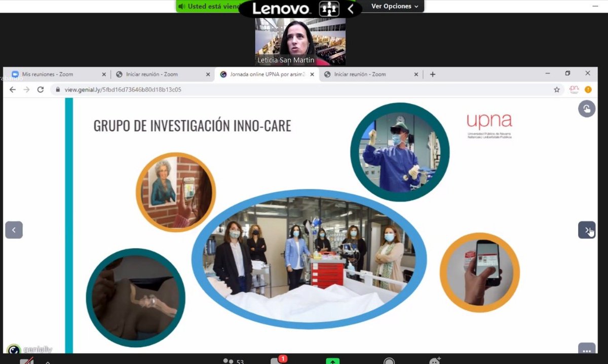The image size is (608, 364).
Task: Expand the browser profile menu icon
Action: (587, 89)
